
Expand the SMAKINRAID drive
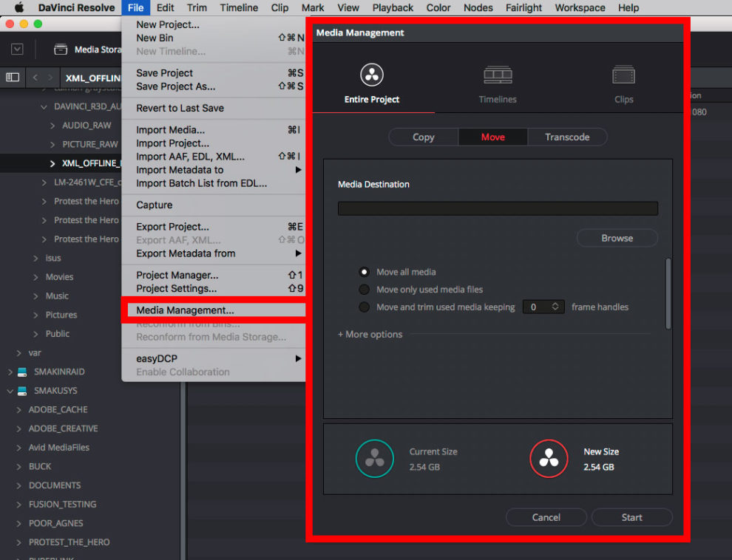[x=10, y=372]
